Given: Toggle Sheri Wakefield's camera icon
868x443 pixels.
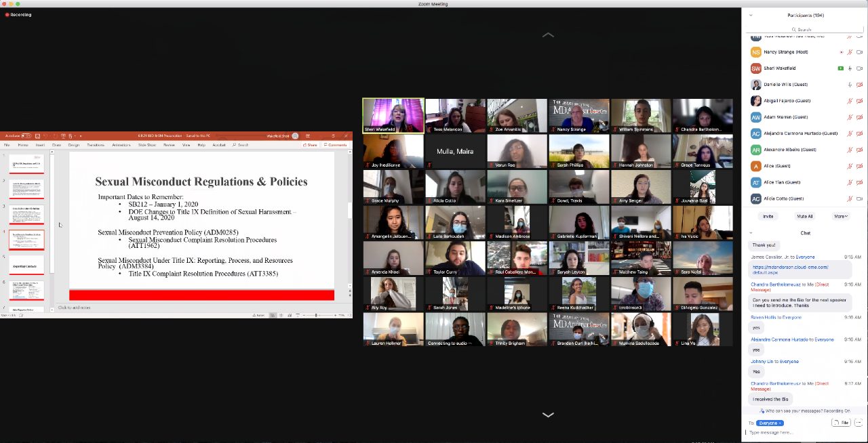Looking at the screenshot, I should [859, 68].
